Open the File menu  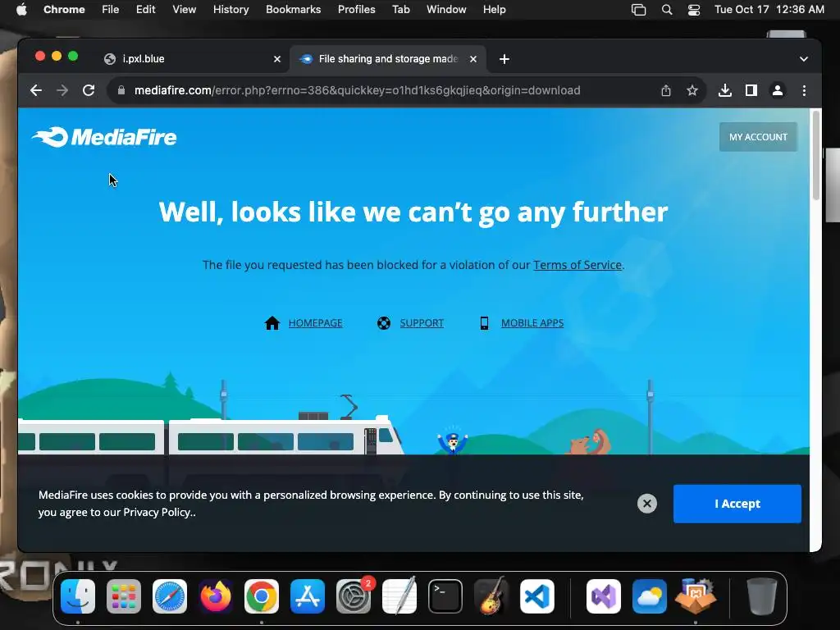(111, 10)
